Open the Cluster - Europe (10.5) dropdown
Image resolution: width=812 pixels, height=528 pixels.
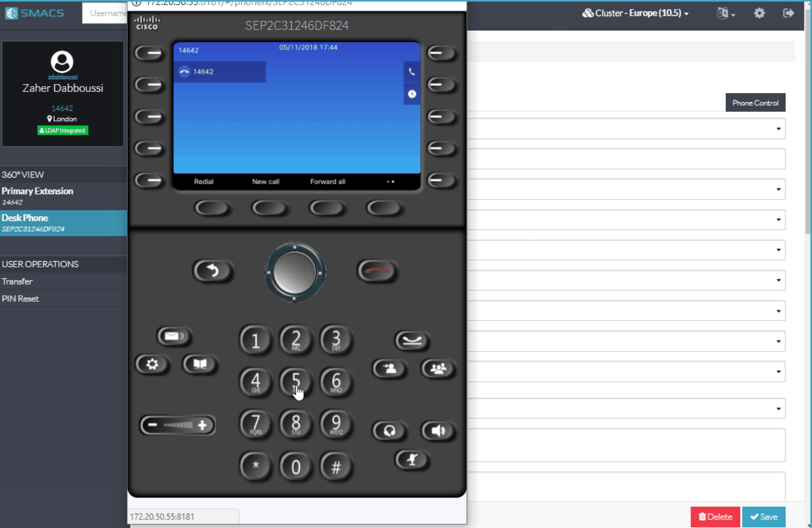tap(635, 13)
